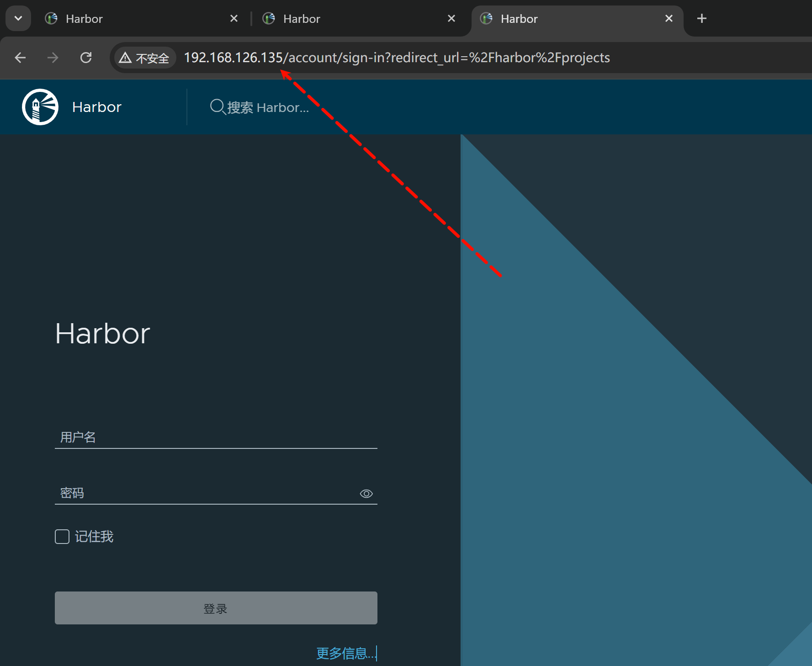
Task: Close the third Harbor tab
Action: (x=669, y=19)
